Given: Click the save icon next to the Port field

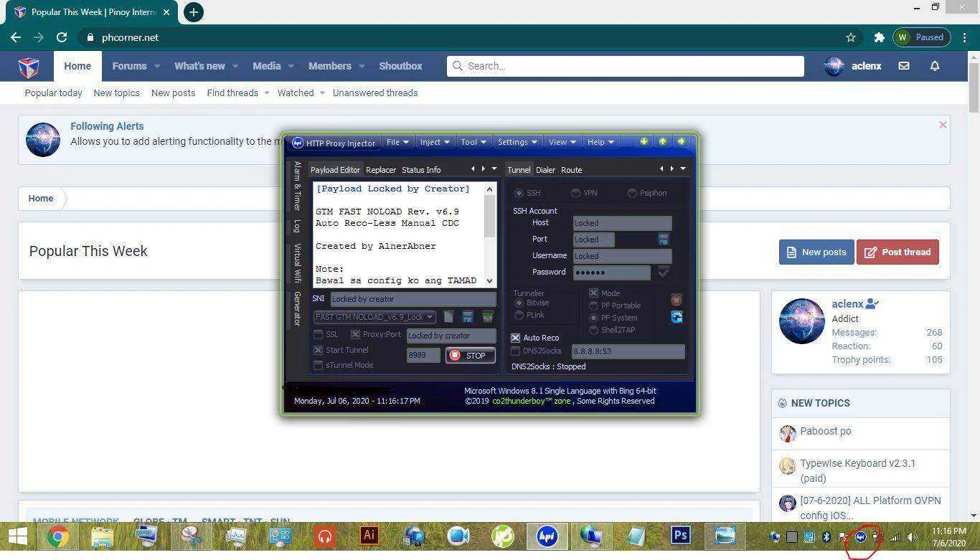Looking at the screenshot, I should tap(664, 239).
